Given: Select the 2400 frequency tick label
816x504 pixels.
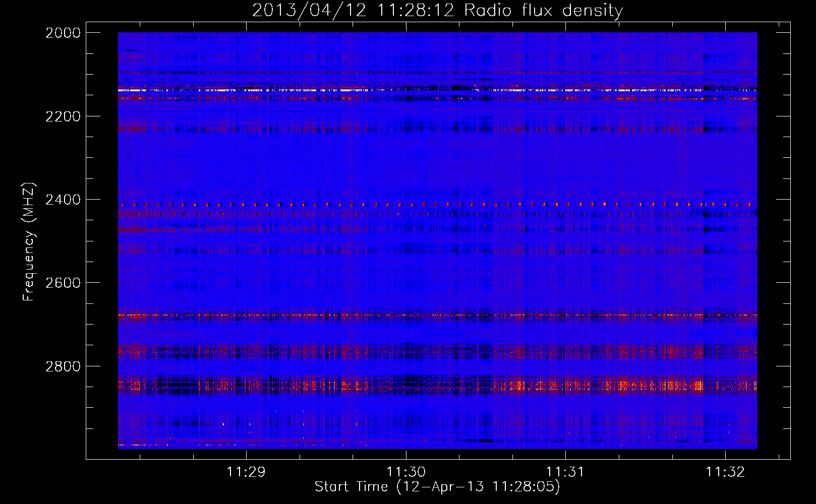Looking at the screenshot, I should tap(63, 200).
